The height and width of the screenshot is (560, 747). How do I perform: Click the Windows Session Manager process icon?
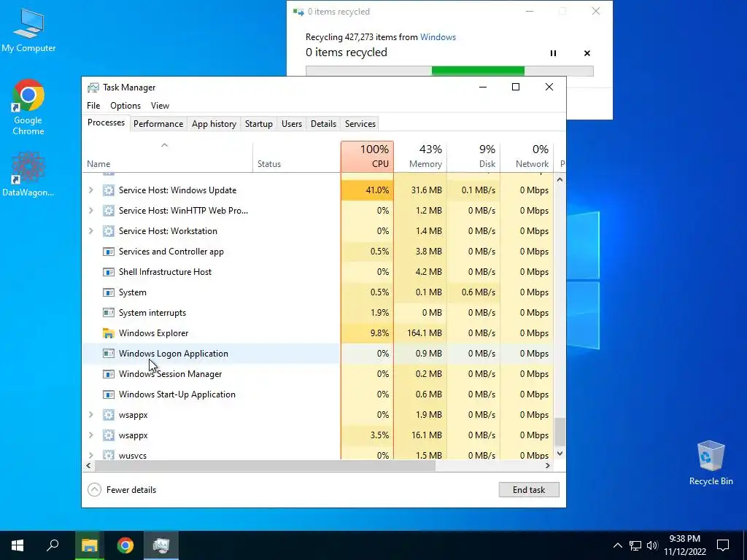(x=109, y=374)
